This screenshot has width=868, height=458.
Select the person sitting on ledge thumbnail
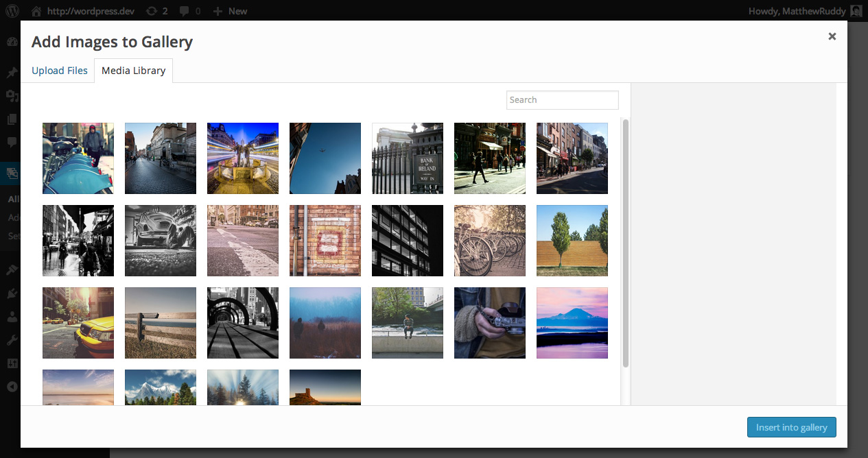point(408,323)
